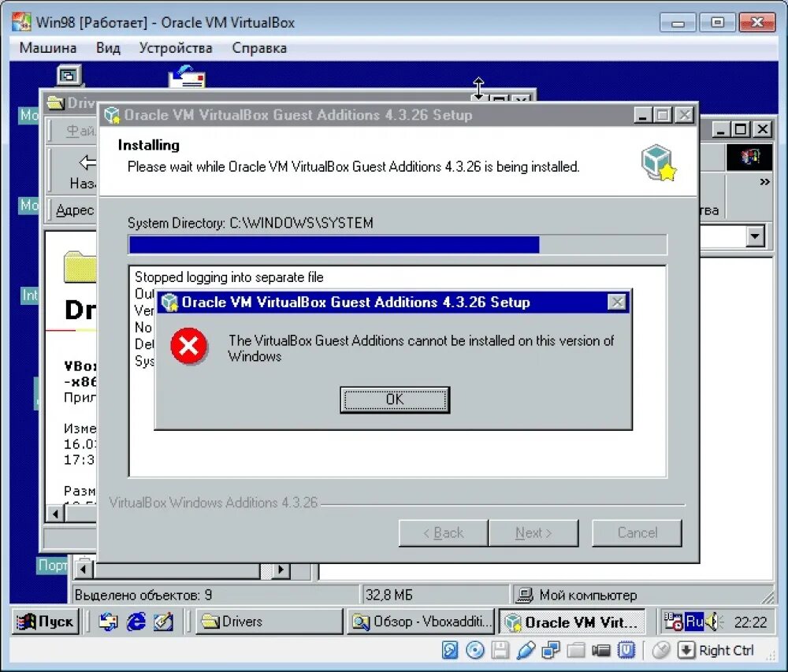The image size is (788, 672).
Task: Minimize the VirtualBox host window
Action: coord(678,23)
